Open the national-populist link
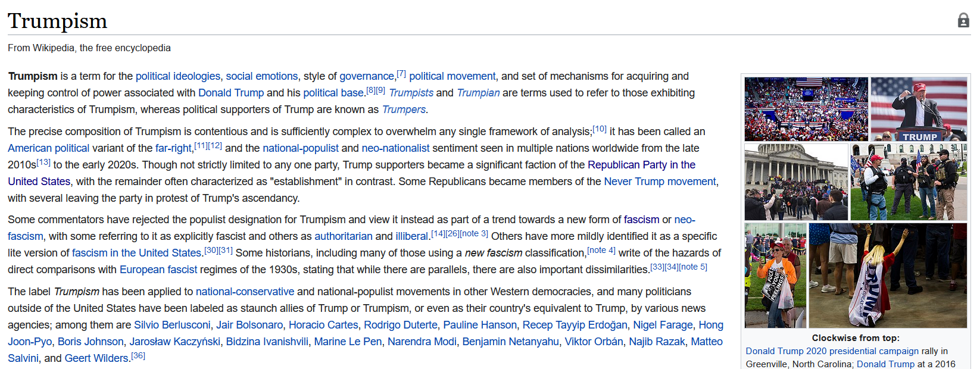980x369 pixels. (301, 148)
